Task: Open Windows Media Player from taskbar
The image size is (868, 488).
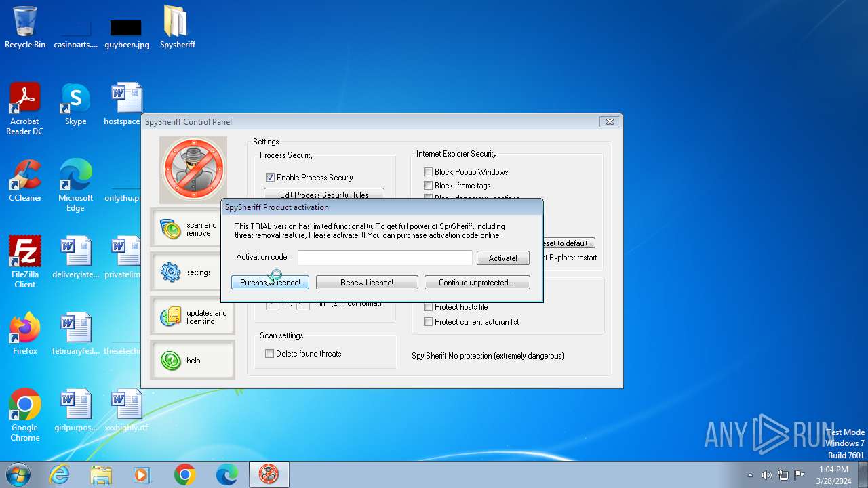Action: (x=142, y=474)
